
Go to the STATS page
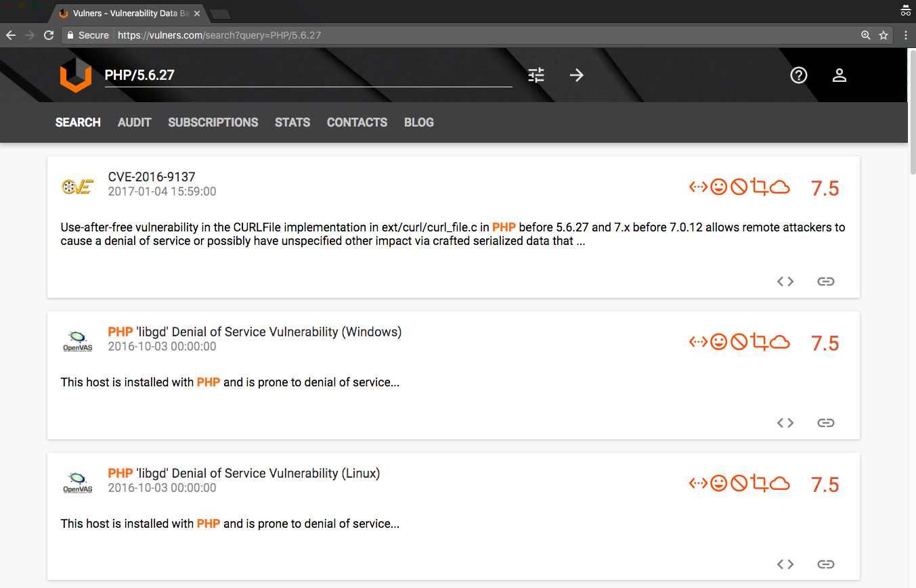point(292,122)
